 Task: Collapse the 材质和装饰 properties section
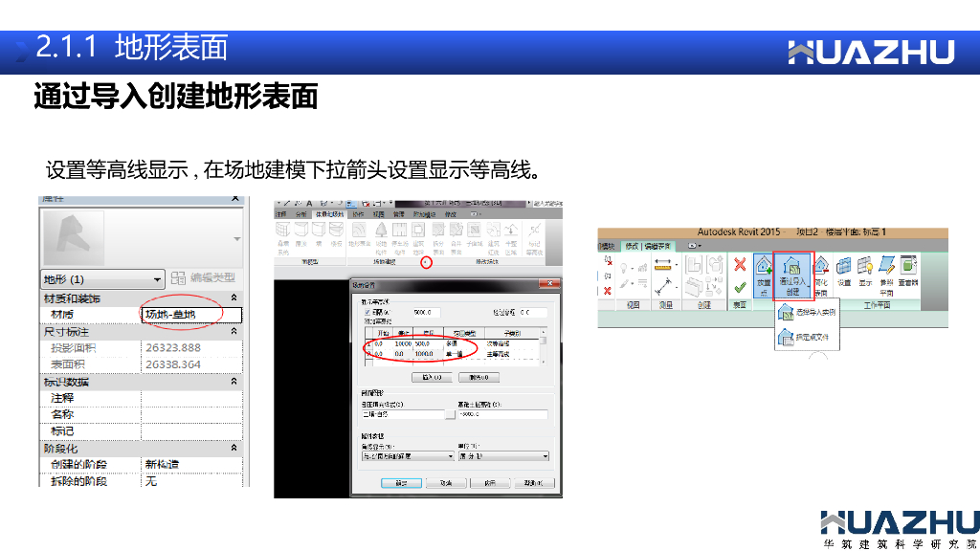click(x=234, y=298)
